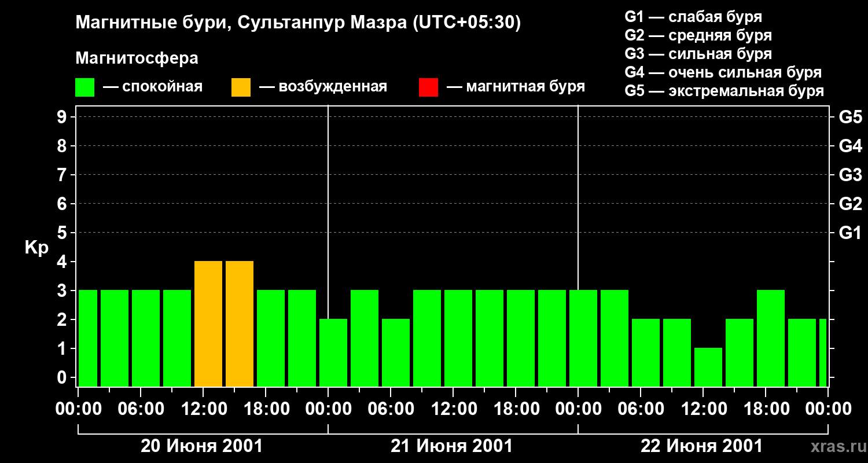Click the 'Магнитосфера' heading
The width and height of the screenshot is (868, 463).
point(137,58)
